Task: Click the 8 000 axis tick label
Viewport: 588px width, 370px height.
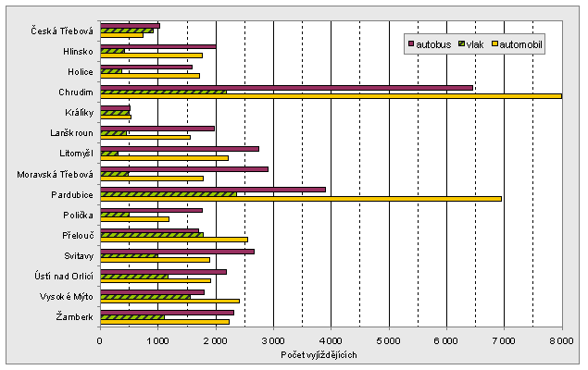Action: click(561, 340)
